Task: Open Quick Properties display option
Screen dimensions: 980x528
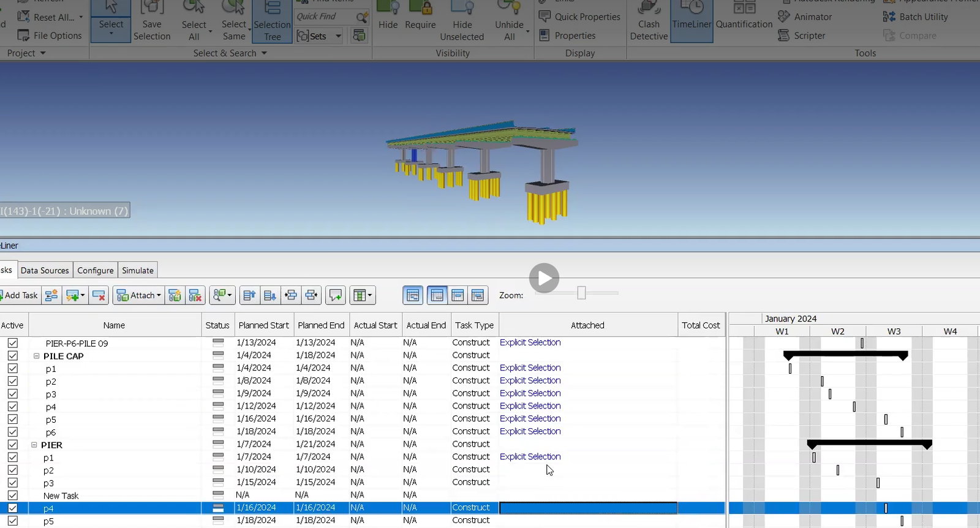Action: [579, 17]
